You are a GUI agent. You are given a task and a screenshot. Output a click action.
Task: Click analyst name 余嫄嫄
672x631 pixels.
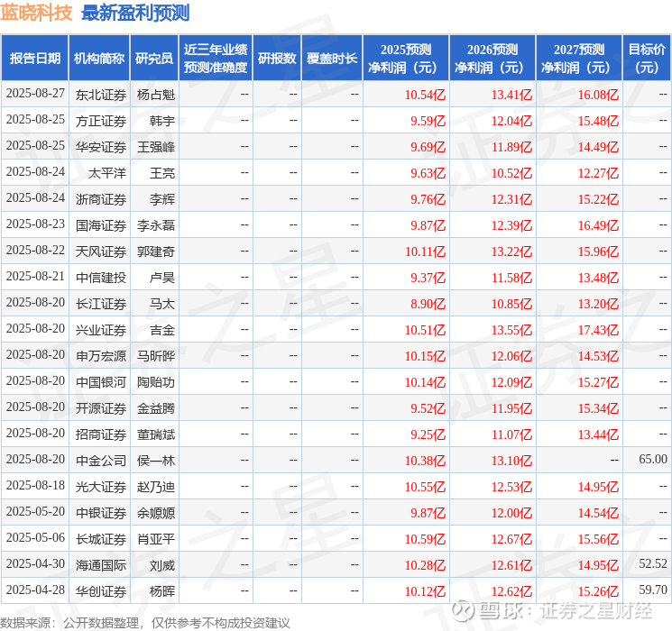[x=156, y=513]
